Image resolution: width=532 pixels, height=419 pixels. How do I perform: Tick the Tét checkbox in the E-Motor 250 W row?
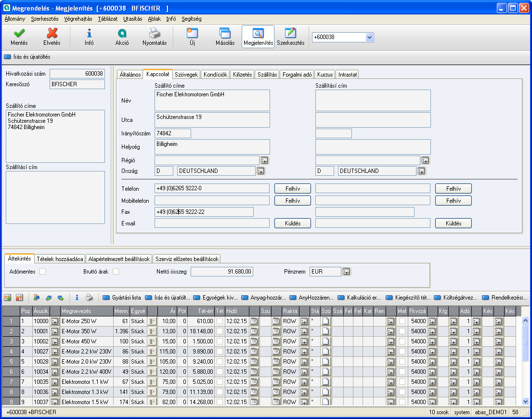(220, 321)
